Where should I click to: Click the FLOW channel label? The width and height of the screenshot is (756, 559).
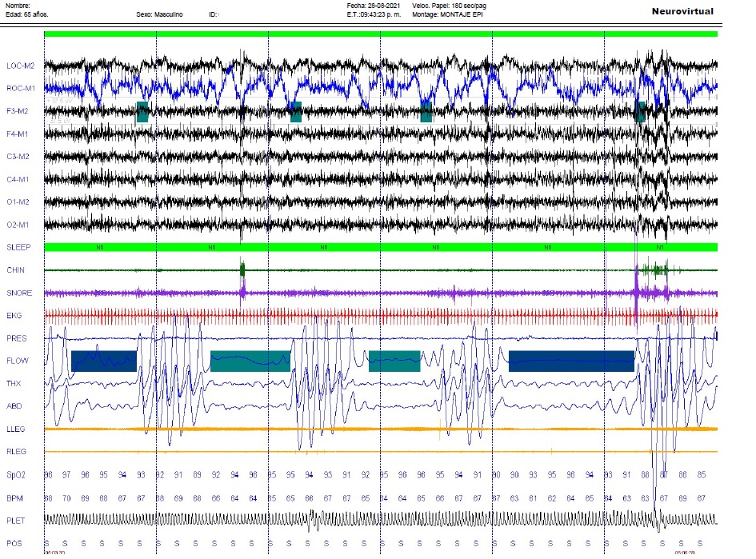(18, 361)
